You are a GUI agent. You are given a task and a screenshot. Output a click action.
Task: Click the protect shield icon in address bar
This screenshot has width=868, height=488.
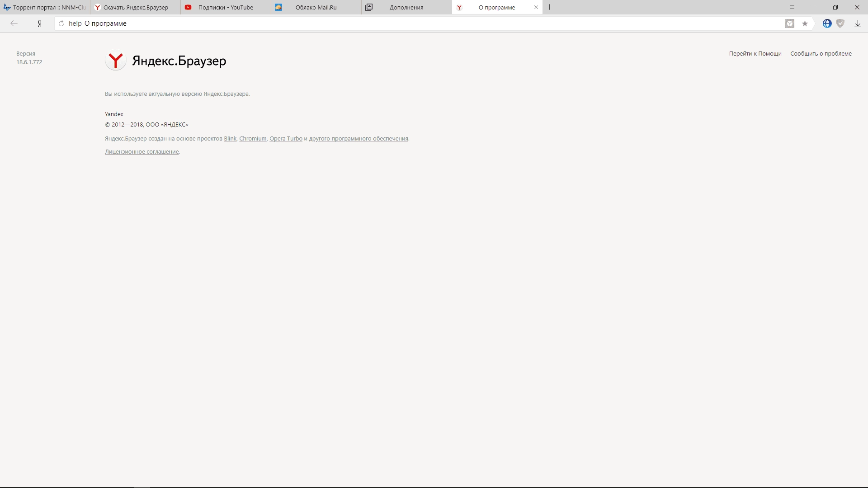(790, 23)
